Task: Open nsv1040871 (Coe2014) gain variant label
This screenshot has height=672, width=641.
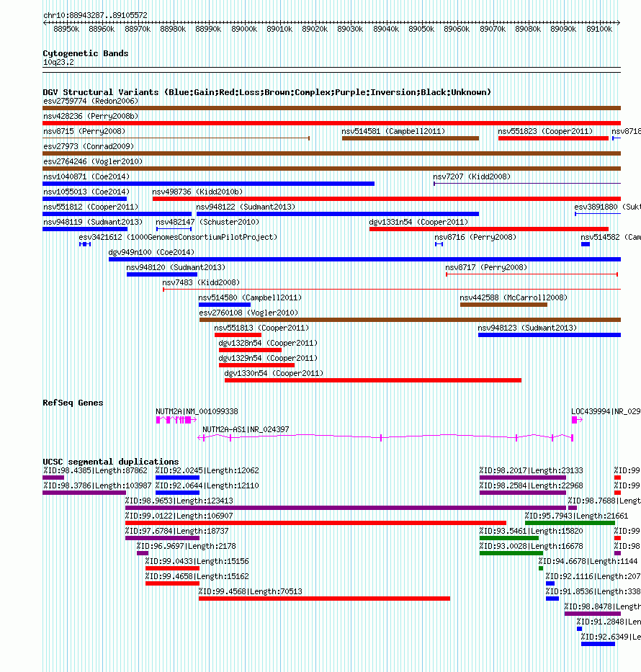Action: tap(86, 176)
